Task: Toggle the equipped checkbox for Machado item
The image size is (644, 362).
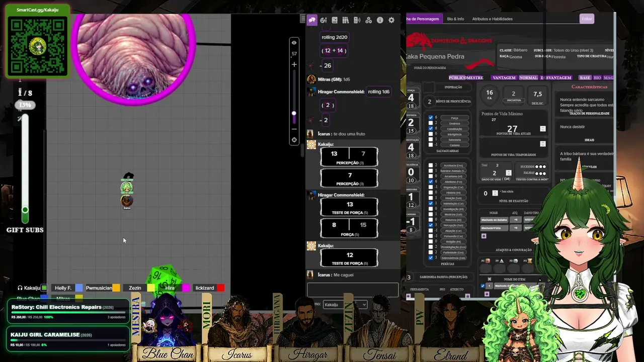Action: 483,286
